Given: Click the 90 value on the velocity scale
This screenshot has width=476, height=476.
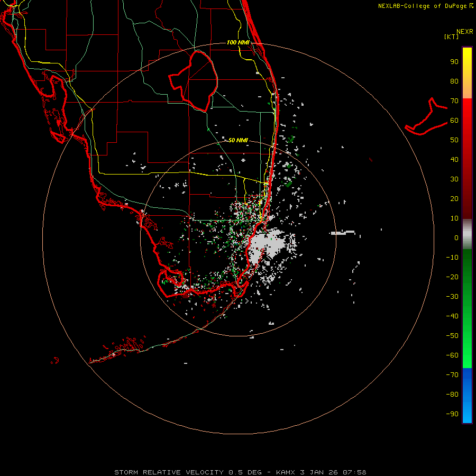Looking at the screenshot, I should click(454, 62).
